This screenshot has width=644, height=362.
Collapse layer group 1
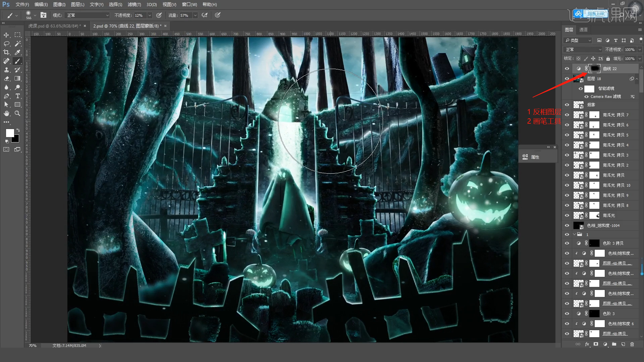pyautogui.click(x=574, y=235)
